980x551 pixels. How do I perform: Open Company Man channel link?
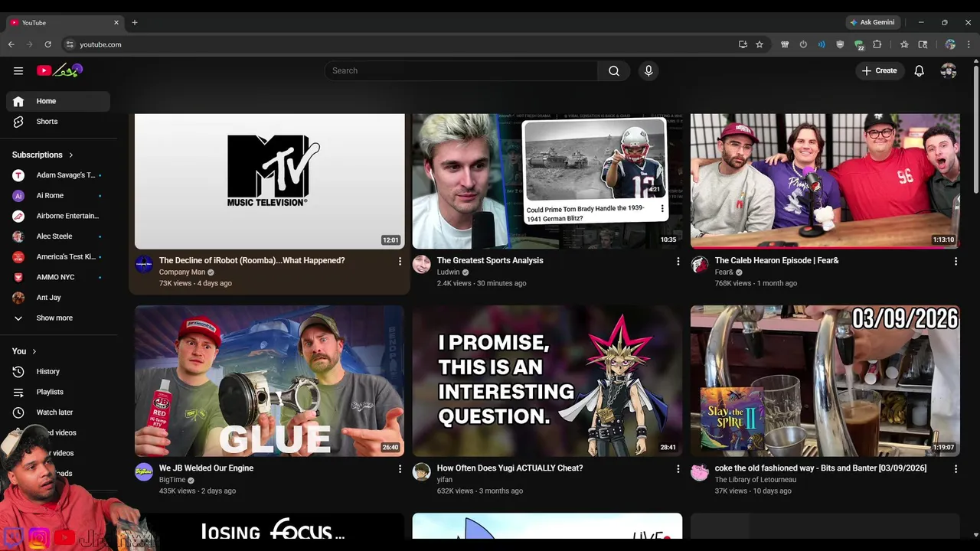coord(182,272)
